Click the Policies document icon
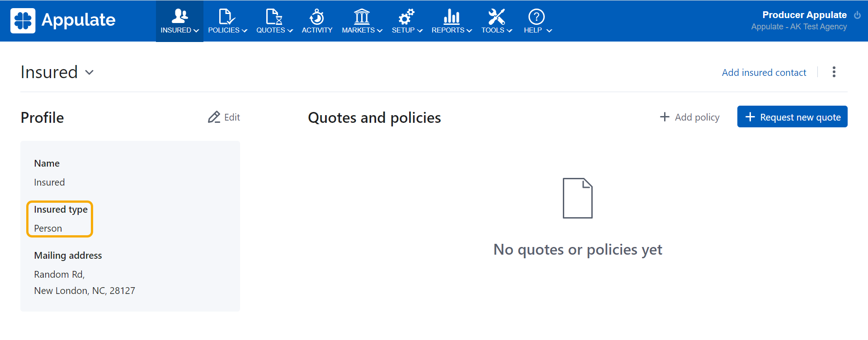The height and width of the screenshot is (340, 868). coord(226,16)
